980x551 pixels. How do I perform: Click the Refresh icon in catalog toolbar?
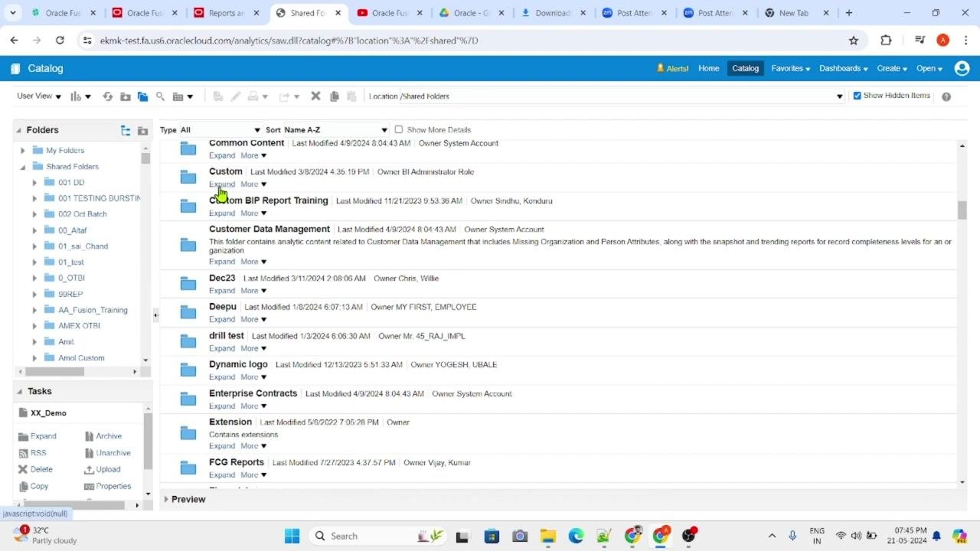(x=107, y=96)
